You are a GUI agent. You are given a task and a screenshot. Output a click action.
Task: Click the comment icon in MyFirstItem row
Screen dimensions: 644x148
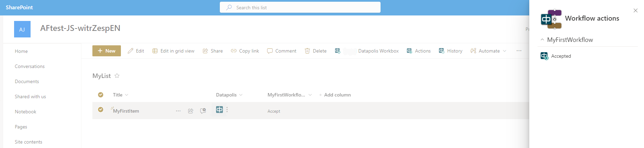pyautogui.click(x=203, y=111)
